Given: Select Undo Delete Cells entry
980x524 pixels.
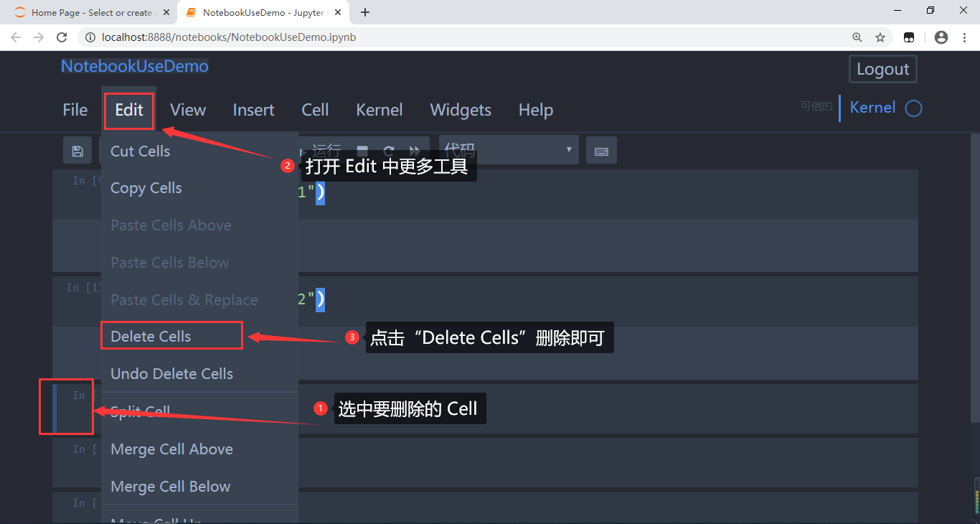Looking at the screenshot, I should 199,374.
